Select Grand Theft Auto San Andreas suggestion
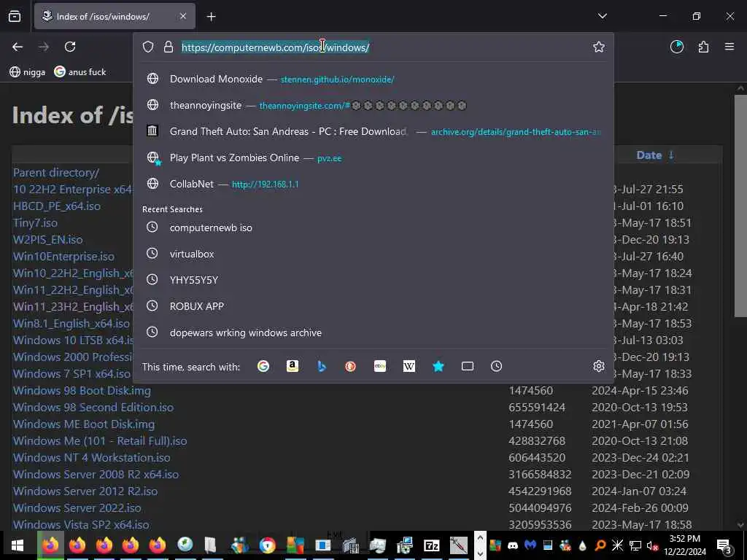 [373, 131]
